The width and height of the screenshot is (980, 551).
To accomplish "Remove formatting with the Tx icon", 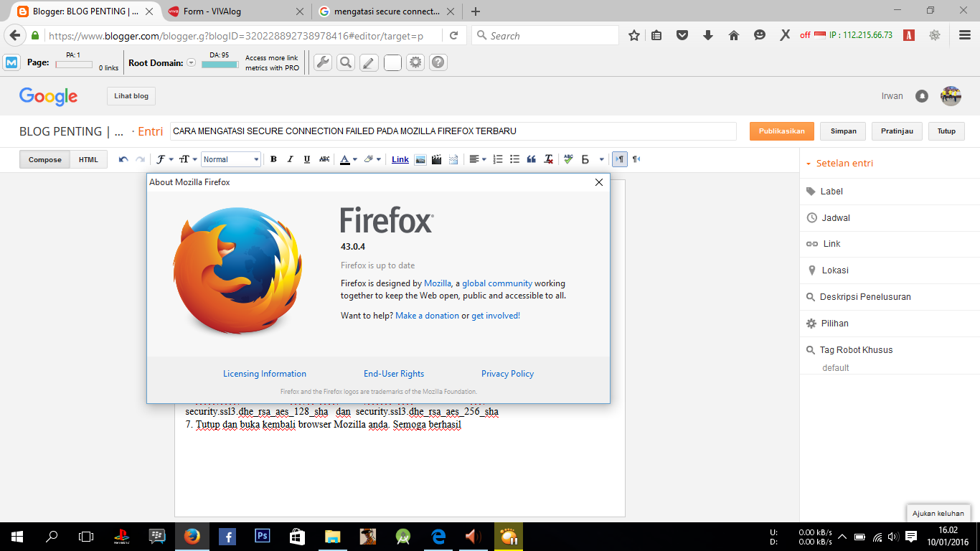I will [549, 159].
